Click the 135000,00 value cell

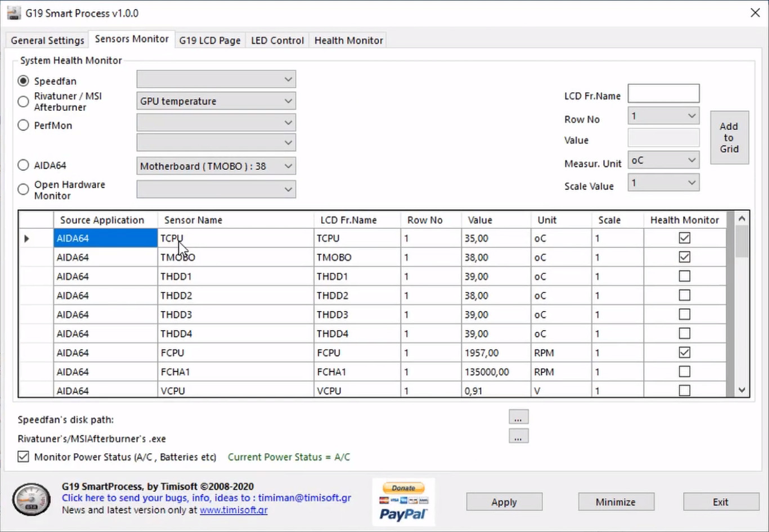496,372
